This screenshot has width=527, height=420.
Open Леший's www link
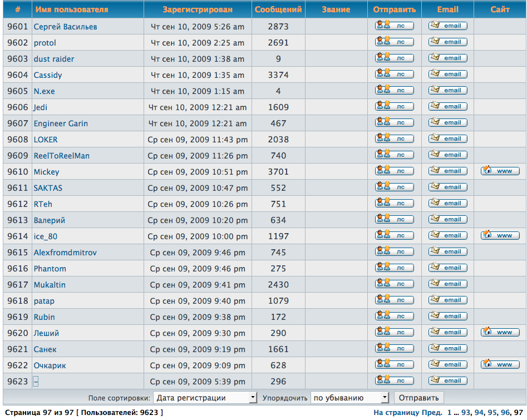[500, 332]
